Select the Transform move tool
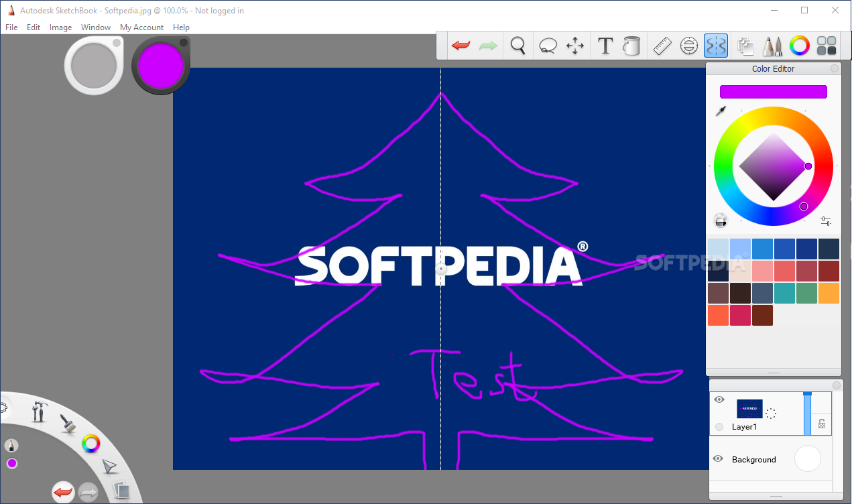This screenshot has height=504, width=852. pos(575,46)
